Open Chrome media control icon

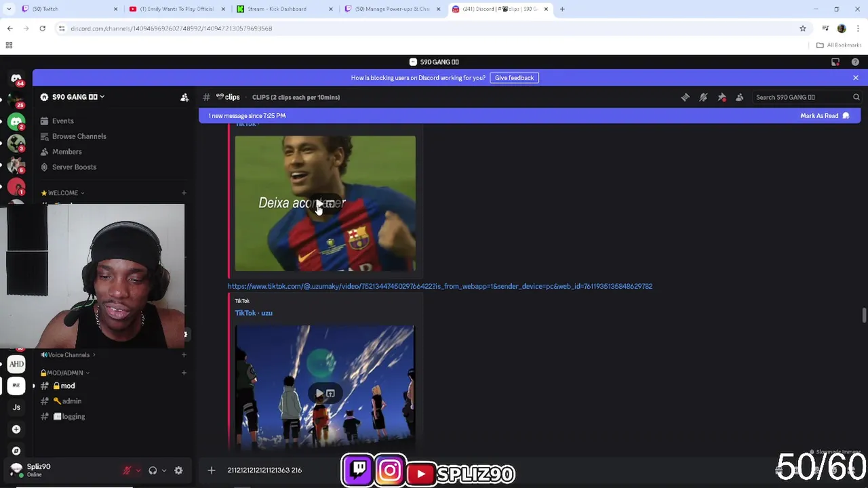click(825, 28)
